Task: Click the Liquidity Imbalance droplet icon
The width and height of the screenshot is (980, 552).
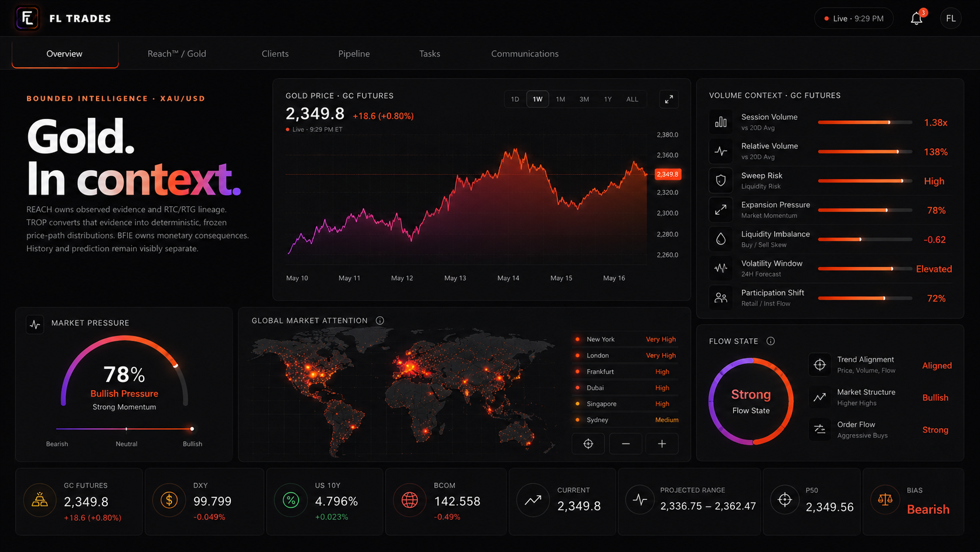Action: click(x=721, y=239)
